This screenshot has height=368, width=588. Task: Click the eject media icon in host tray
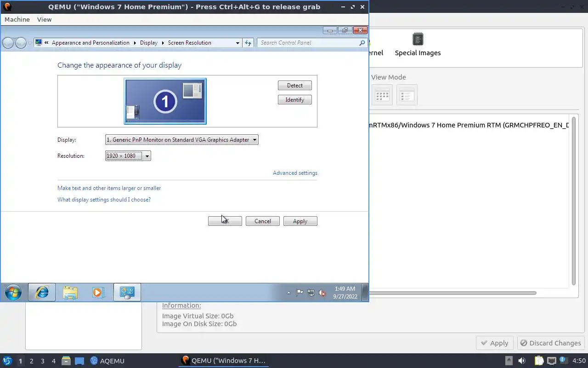click(x=509, y=361)
